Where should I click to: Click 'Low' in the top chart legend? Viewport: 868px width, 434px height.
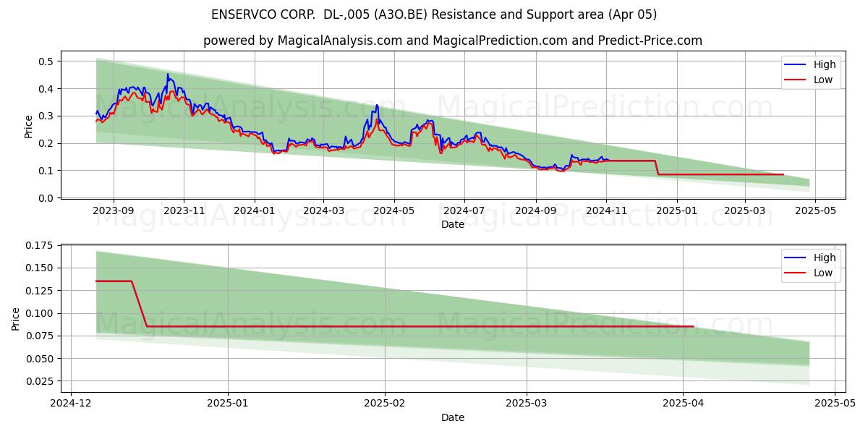pyautogui.click(x=823, y=80)
